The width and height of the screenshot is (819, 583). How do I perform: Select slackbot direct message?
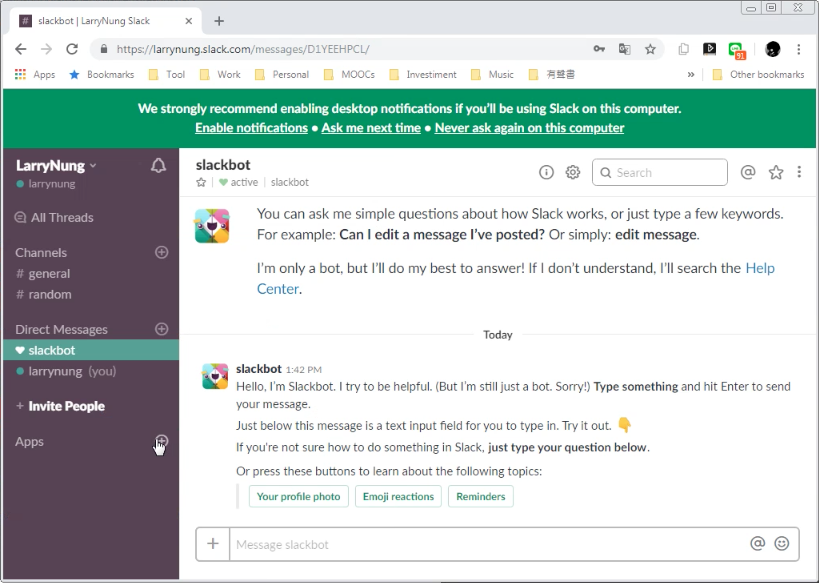[91, 350]
